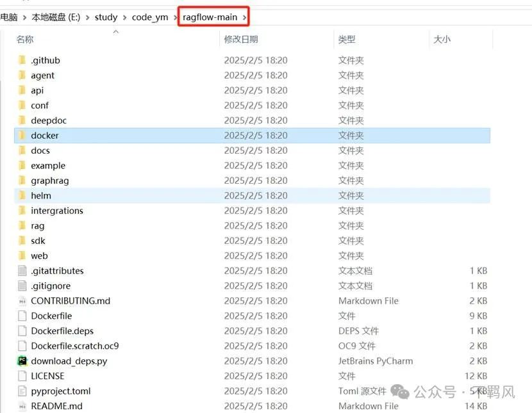This screenshot has height=413, width=532.
Task: Click the 14 KB size of README.md
Action: tap(476, 406)
